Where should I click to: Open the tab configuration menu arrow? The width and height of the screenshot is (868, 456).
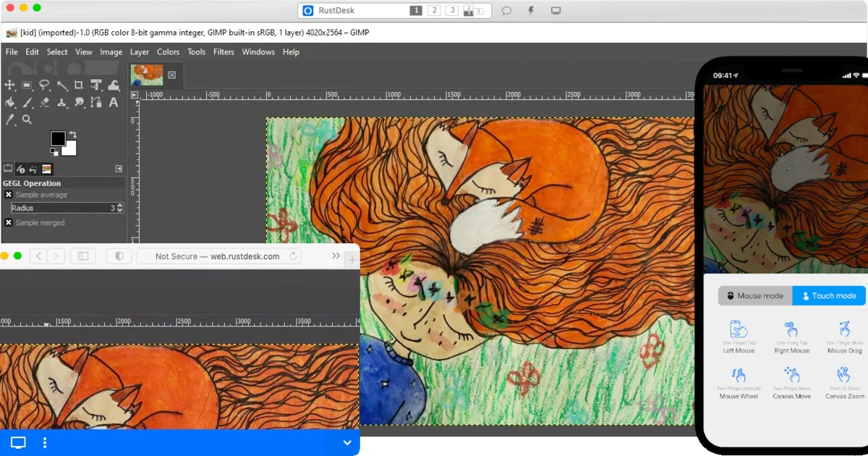pos(119,169)
